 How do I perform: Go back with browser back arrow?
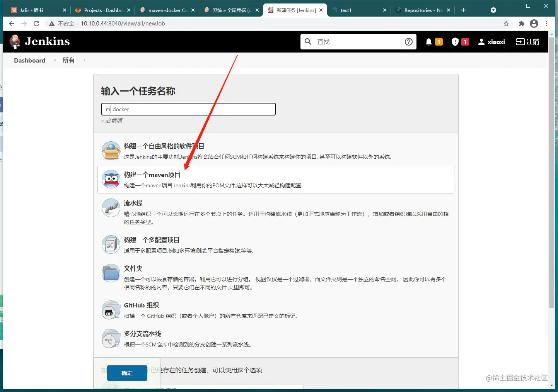[x=12, y=24]
